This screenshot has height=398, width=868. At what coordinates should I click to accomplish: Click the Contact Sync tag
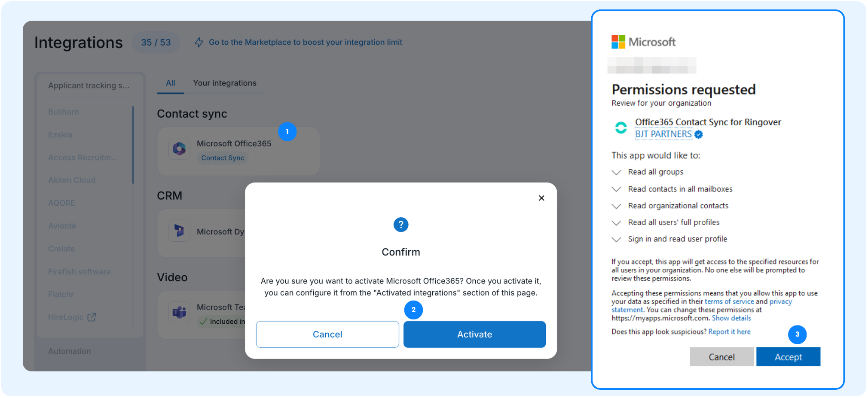coord(223,158)
